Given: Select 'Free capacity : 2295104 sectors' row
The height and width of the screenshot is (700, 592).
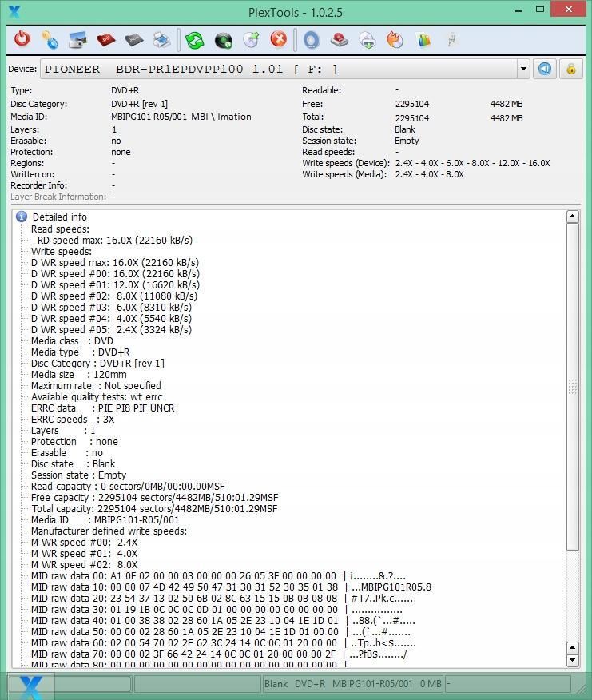Looking at the screenshot, I should click(154, 497).
